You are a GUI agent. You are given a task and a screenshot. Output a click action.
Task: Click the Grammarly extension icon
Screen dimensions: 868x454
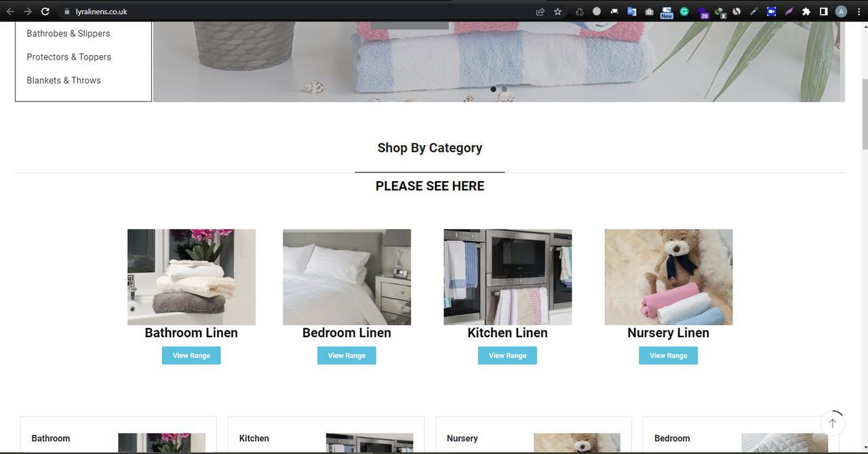(684, 12)
